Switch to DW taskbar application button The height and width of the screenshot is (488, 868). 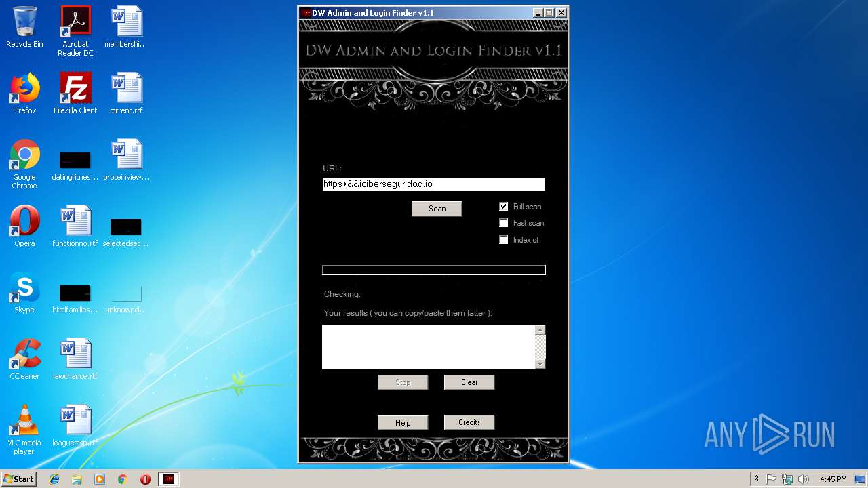point(168,479)
